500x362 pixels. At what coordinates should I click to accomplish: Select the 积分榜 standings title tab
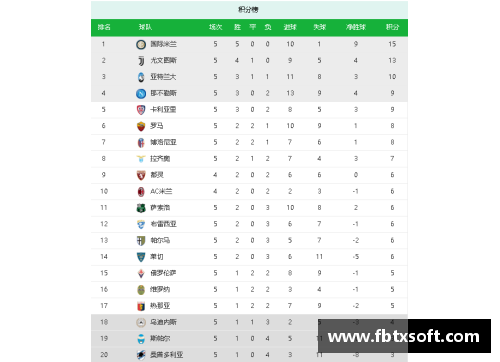coord(248,9)
